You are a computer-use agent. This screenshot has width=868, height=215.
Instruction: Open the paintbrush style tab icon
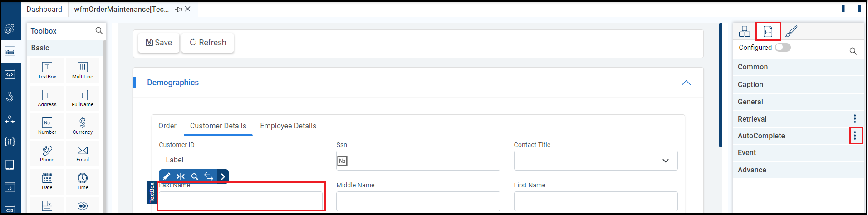[791, 31]
